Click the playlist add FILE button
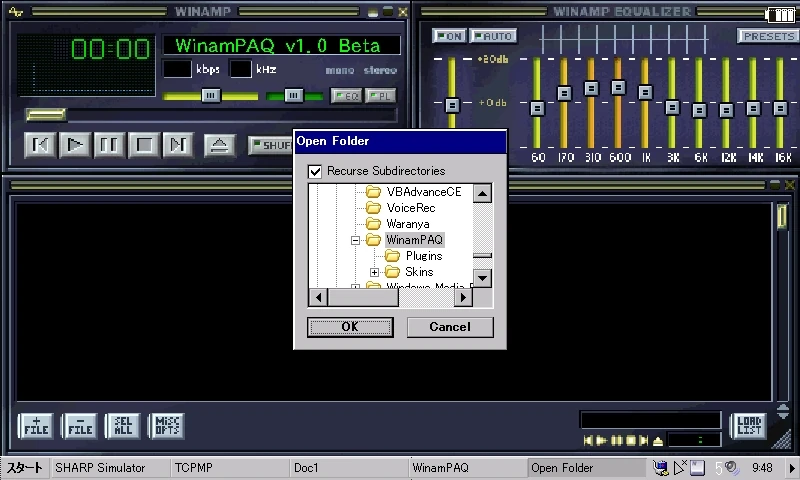 pyautogui.click(x=36, y=426)
